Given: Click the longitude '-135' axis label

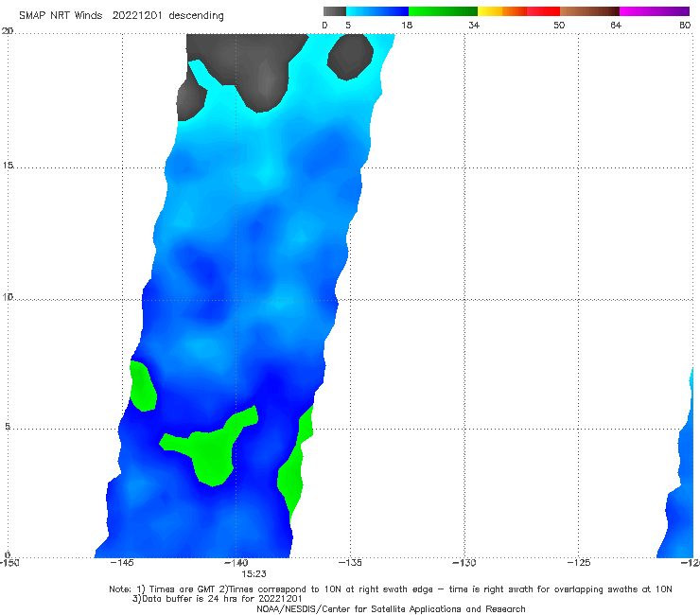Looking at the screenshot, I should pyautogui.click(x=350, y=562).
